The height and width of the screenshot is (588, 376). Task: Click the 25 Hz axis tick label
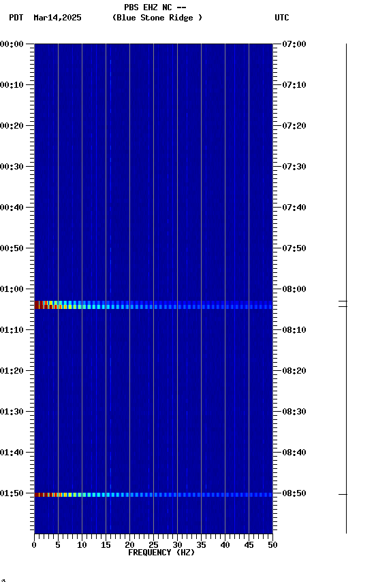pyautogui.click(x=153, y=545)
